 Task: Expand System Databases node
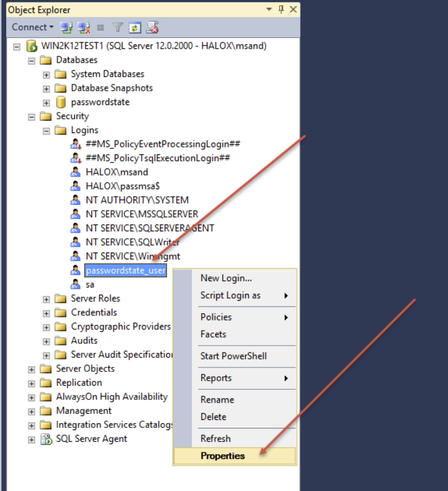pyautogui.click(x=46, y=75)
